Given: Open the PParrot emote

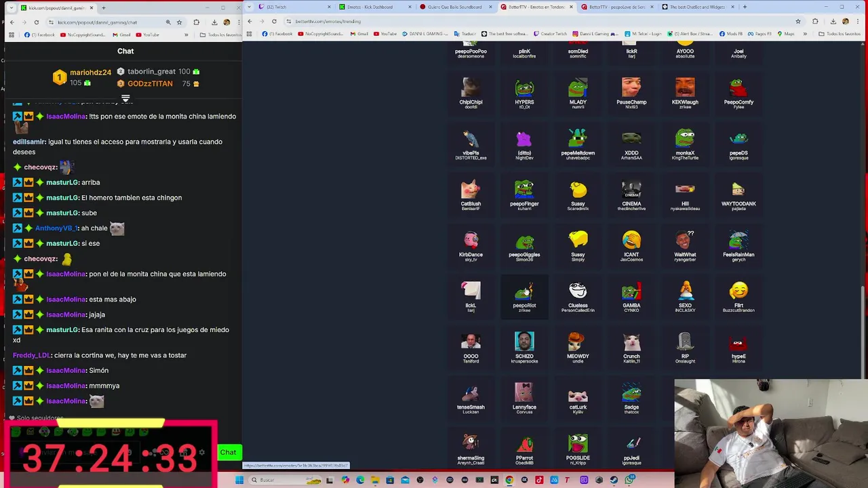Looking at the screenshot, I should (x=524, y=449).
